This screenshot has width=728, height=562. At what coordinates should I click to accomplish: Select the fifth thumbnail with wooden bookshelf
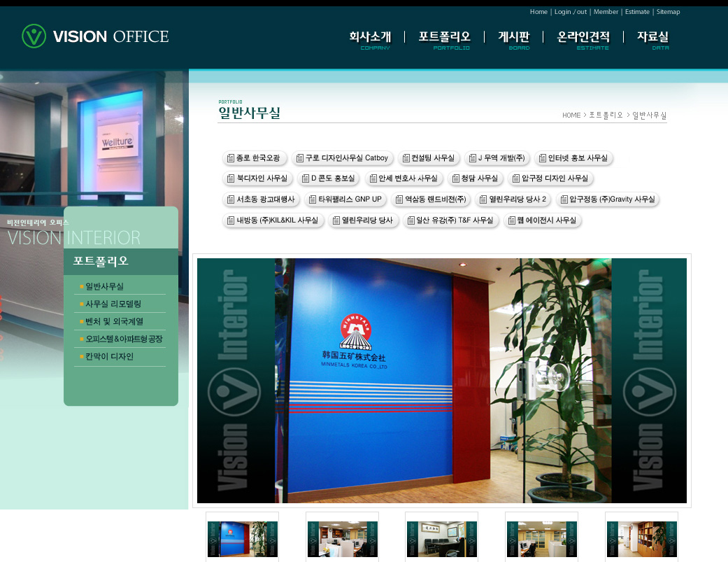tap(642, 539)
